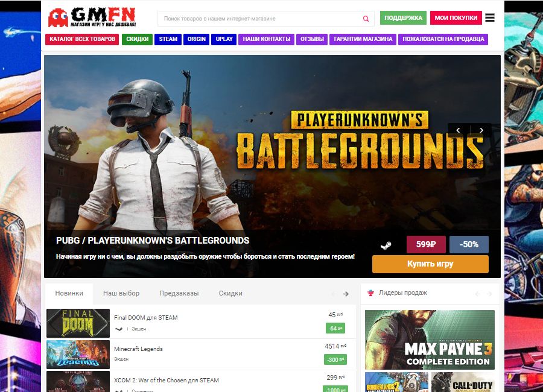Screen dimensions: 543x392
Task: Open the Call of Duty cover thumbnail
Action: (463, 382)
